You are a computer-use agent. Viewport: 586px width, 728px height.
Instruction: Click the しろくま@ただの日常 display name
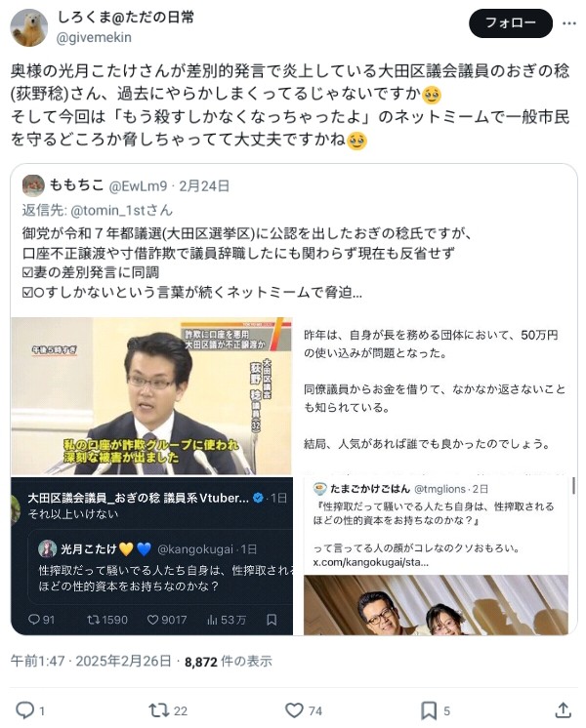[x=125, y=18]
